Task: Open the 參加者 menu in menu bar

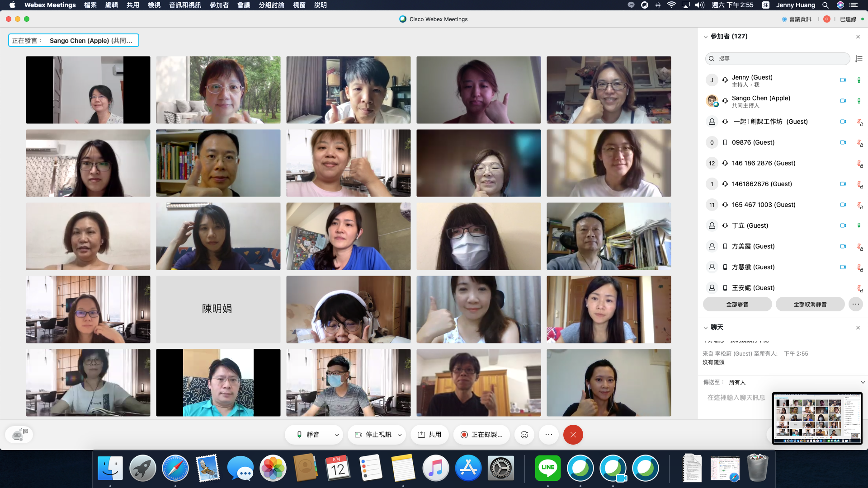Action: click(219, 5)
